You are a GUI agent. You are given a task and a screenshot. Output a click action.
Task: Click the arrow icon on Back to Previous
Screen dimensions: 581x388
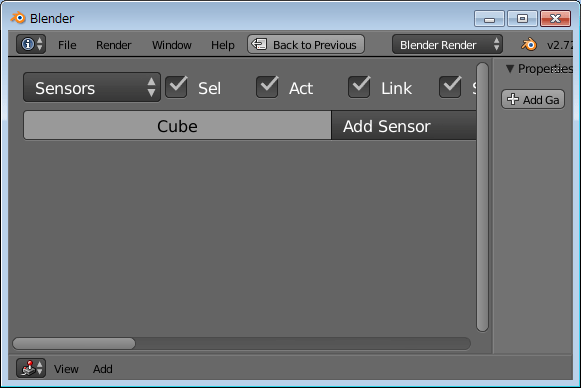tap(259, 44)
